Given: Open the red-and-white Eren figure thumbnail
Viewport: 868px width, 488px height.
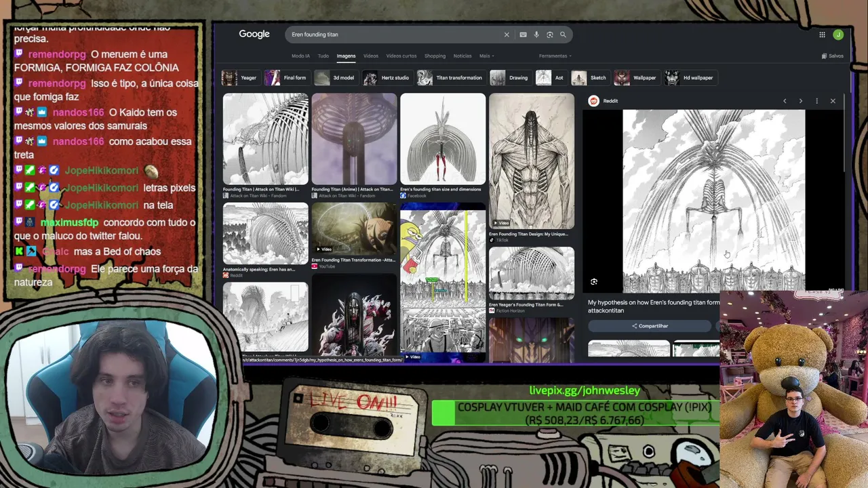Looking at the screenshot, I should [354, 314].
